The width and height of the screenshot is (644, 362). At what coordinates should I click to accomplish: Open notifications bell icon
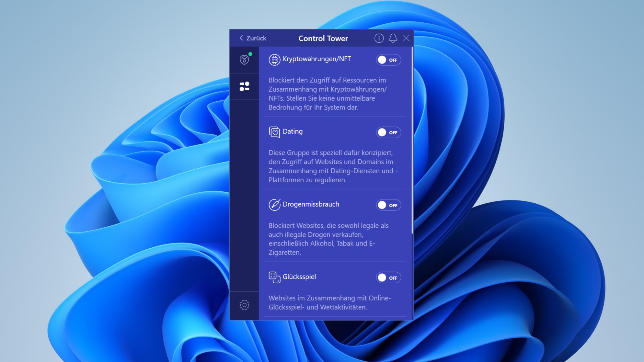[x=393, y=38]
